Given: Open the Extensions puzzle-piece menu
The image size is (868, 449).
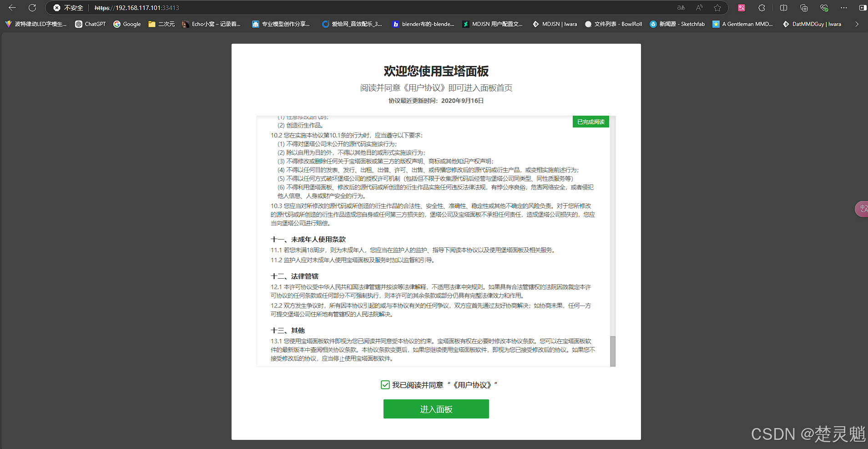Looking at the screenshot, I should click(x=762, y=8).
